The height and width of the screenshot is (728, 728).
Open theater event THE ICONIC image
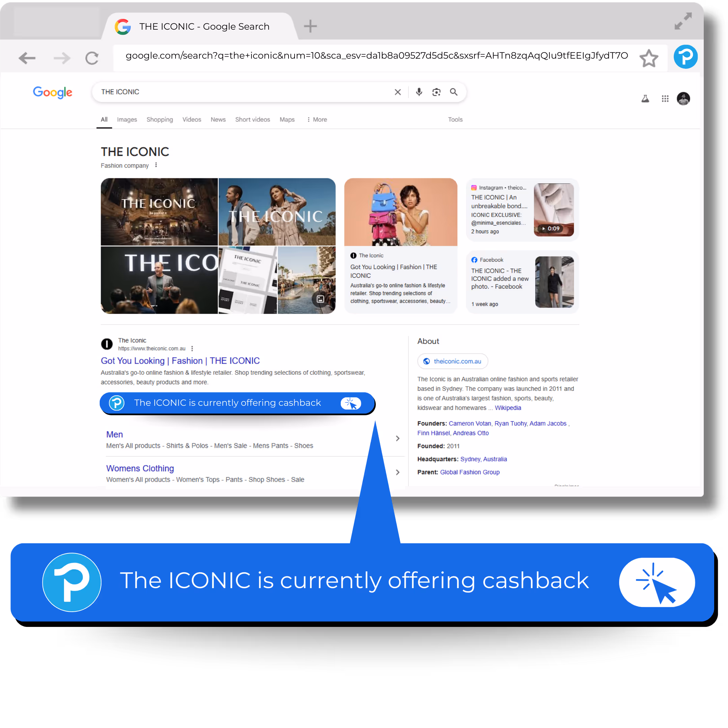click(159, 212)
